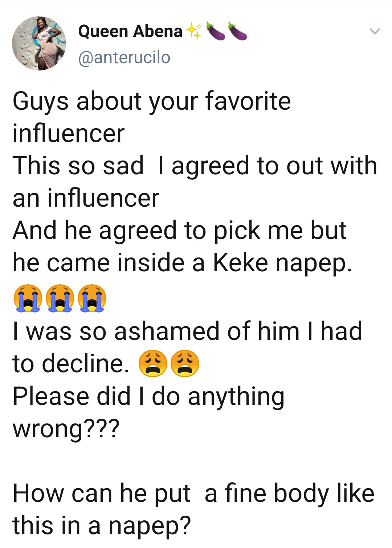
Task: Open the @anterucilo handle link
Action: click(x=124, y=57)
